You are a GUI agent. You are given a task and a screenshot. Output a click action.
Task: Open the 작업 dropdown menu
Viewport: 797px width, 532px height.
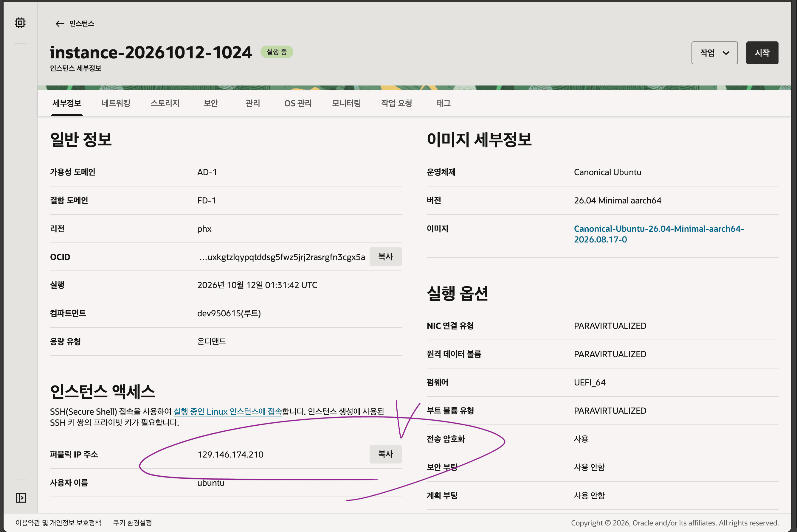(x=714, y=53)
